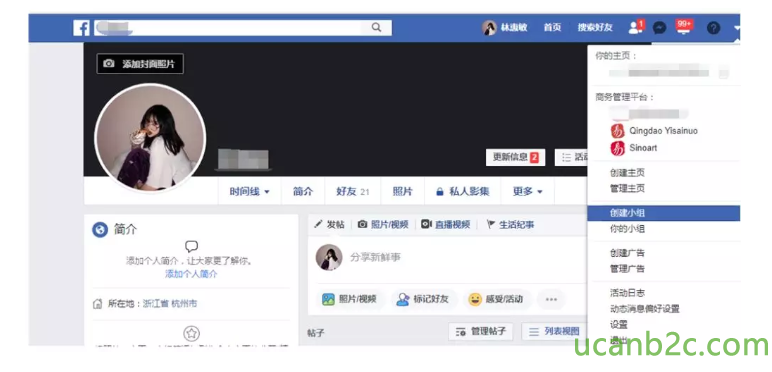
Task: Select 管理广告 in dropdown menu
Action: point(627,269)
